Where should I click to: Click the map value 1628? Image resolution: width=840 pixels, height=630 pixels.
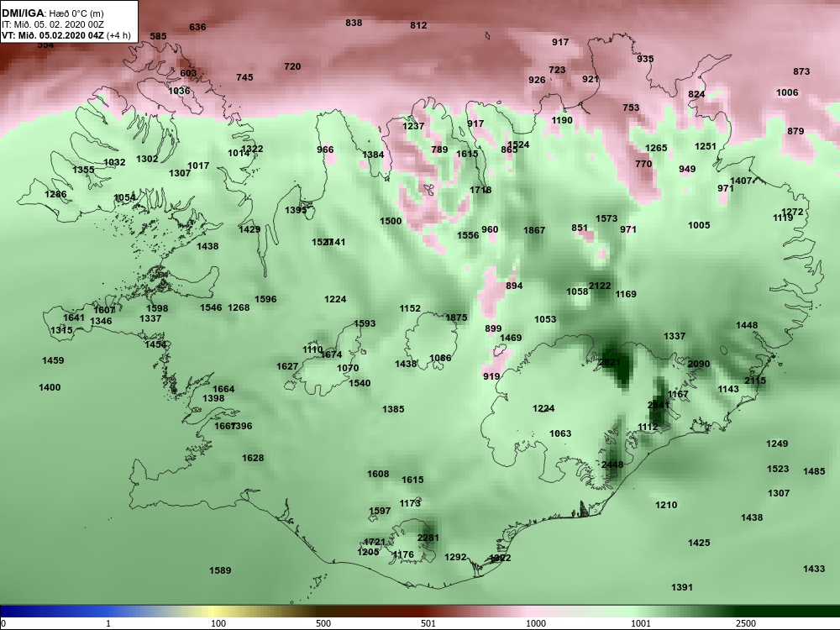pyautogui.click(x=253, y=458)
